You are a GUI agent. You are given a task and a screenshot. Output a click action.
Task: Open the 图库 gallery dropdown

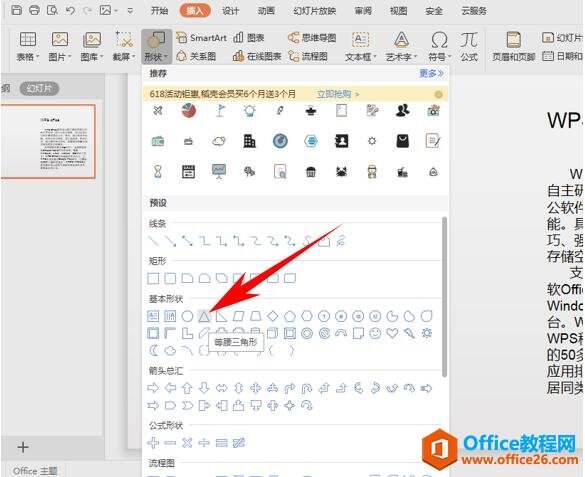click(92, 47)
